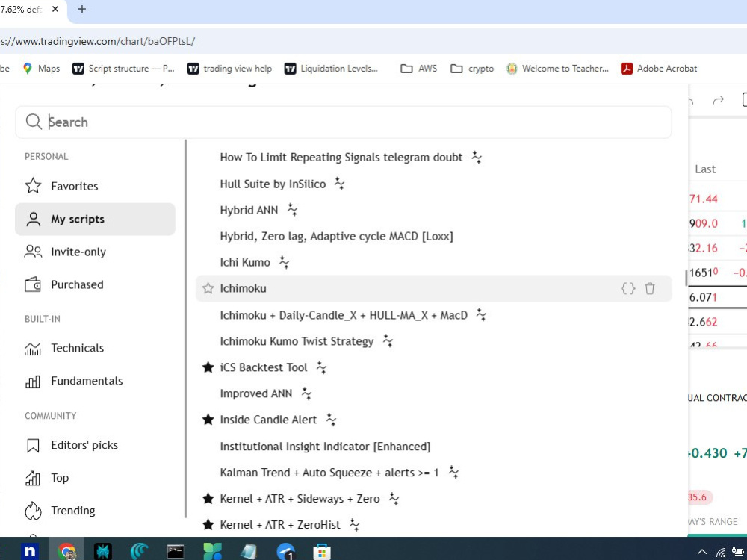Open a new browser tab
Viewport: 747px width, 560px height.
(x=82, y=9)
